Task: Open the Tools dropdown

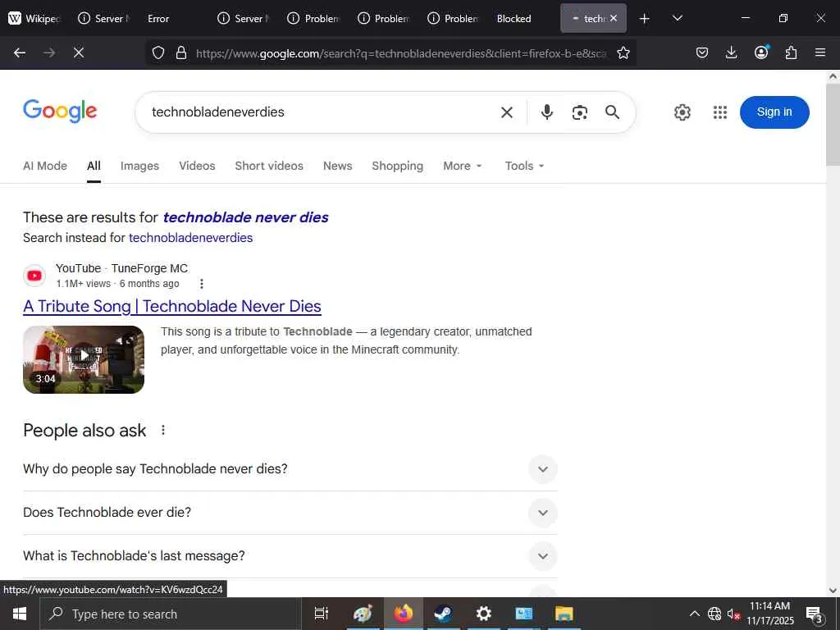Action: pyautogui.click(x=524, y=166)
